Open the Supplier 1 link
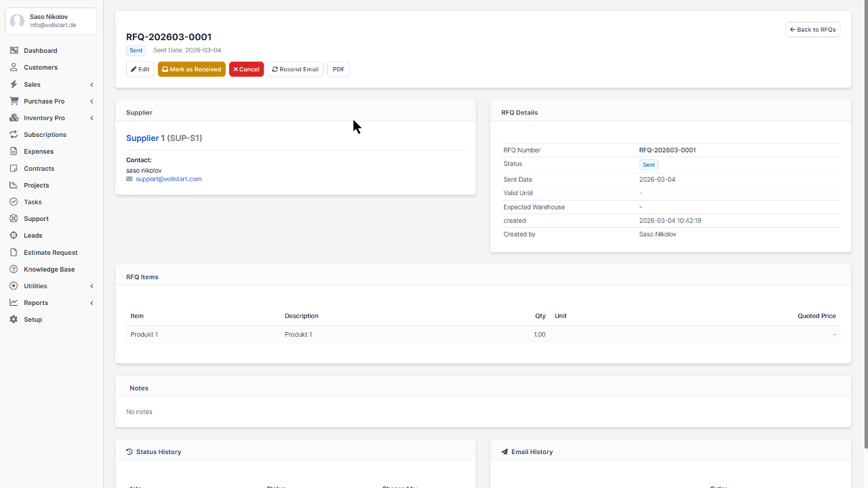 [x=145, y=138]
